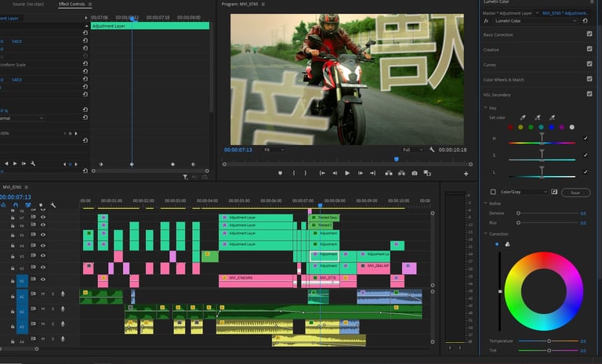Go to In point in Program monitor
The image size is (602, 364).
322,173
